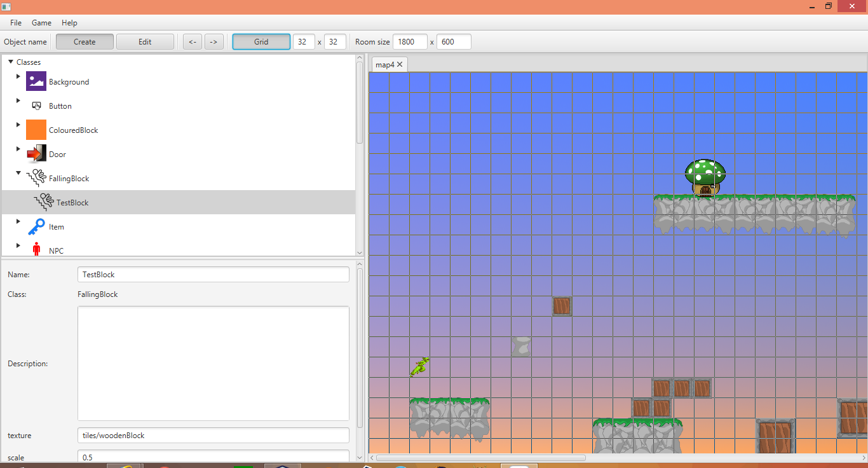The width and height of the screenshot is (868, 468).
Task: Click the Item key icon
Action: 36,226
